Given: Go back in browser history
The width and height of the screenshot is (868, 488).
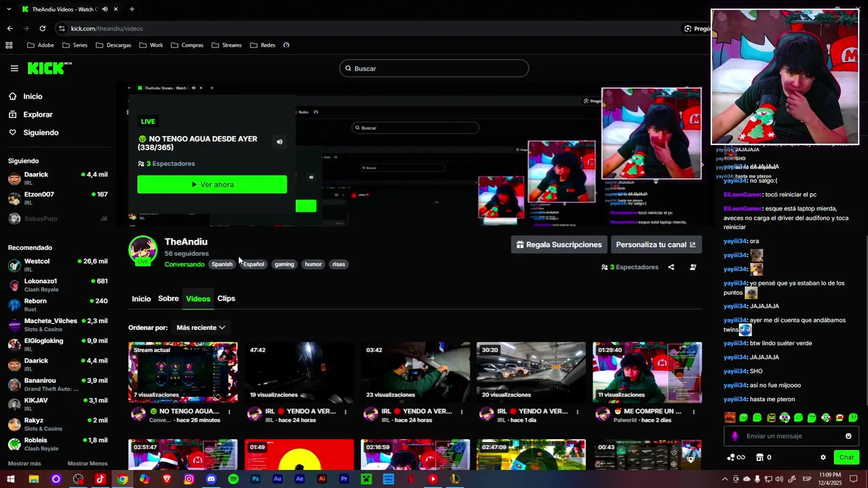Looking at the screenshot, I should (9, 28).
